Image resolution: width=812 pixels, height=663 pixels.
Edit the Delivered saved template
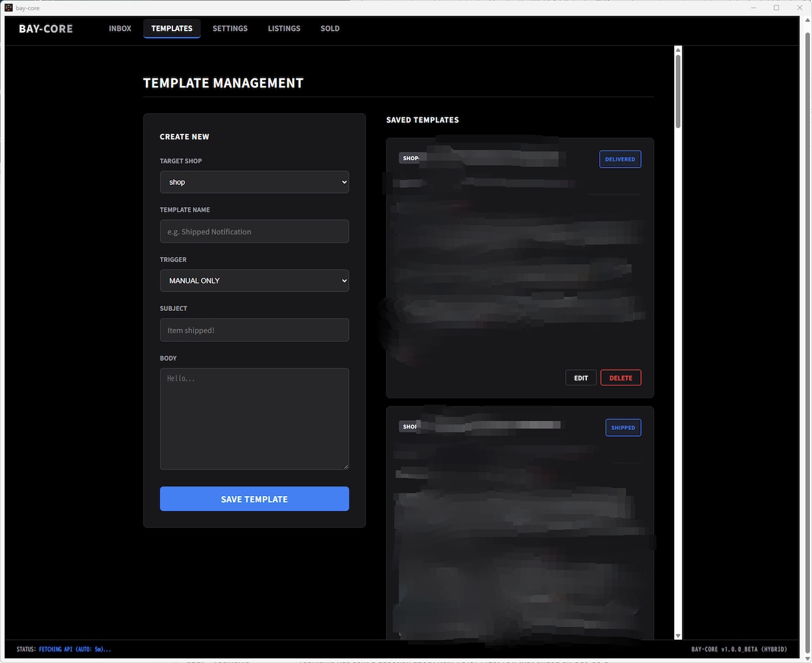[x=581, y=378]
